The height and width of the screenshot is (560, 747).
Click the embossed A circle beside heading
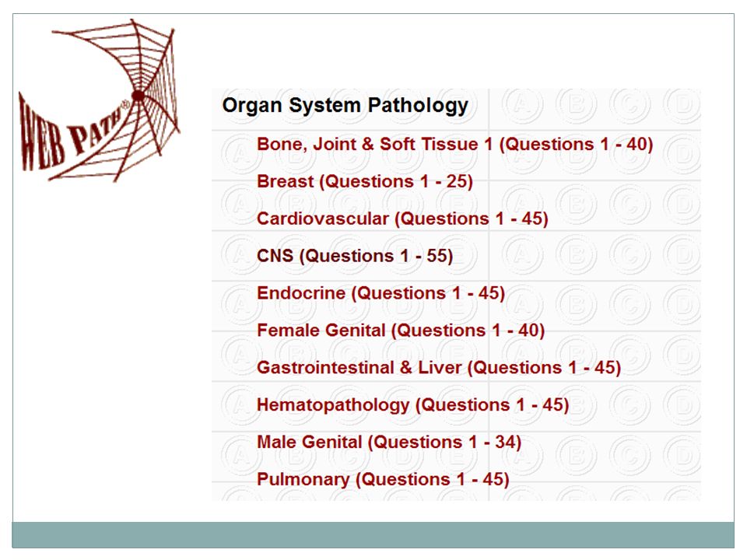pos(522,105)
